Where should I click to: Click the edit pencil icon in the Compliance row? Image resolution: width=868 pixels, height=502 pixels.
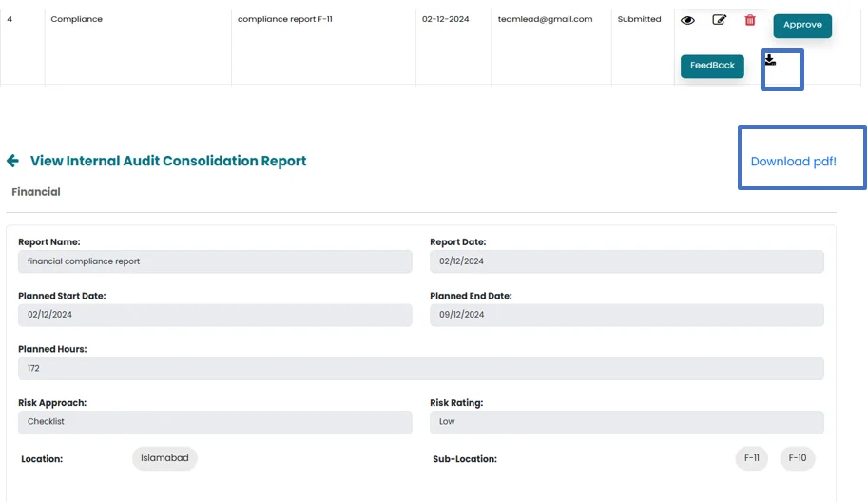click(x=719, y=20)
